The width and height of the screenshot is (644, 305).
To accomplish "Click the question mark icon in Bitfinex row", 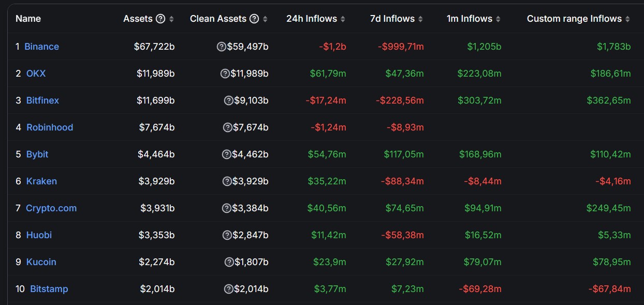I will coord(229,100).
